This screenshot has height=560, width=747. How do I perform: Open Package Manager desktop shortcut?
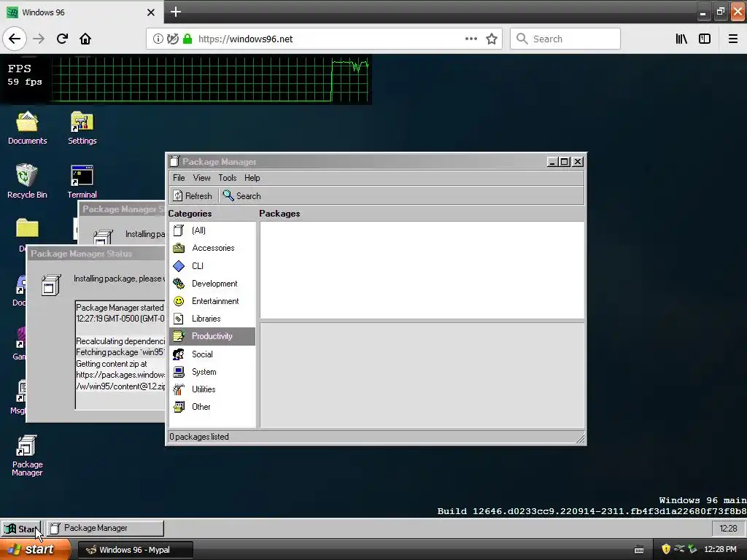27,455
